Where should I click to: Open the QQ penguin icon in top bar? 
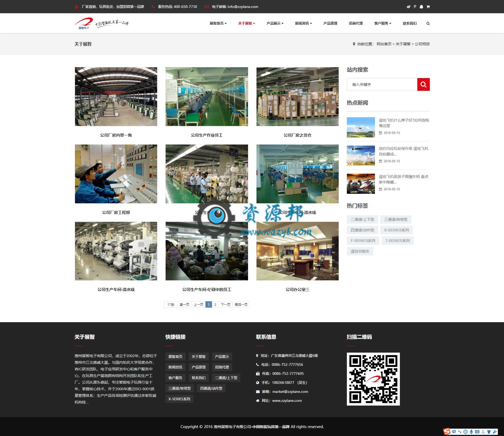[421, 7]
